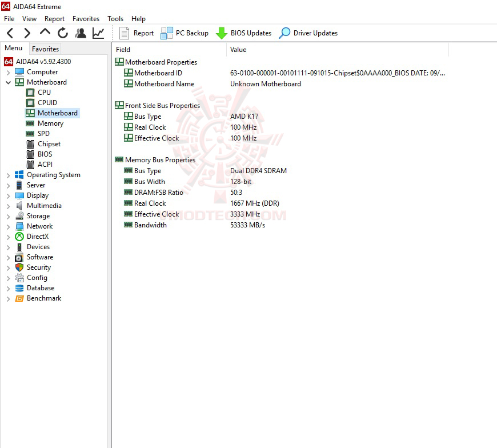The width and height of the screenshot is (497, 448).
Task: Open the File menu
Action: point(9,19)
